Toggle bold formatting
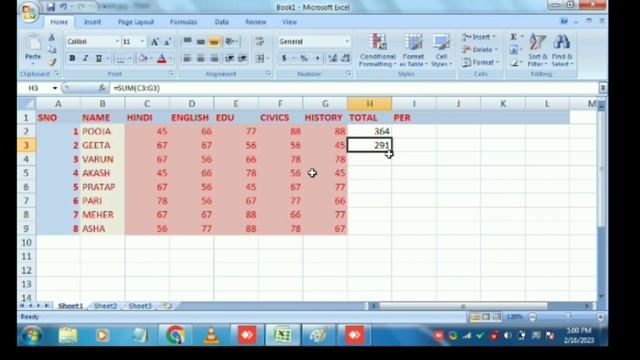 click(72, 58)
